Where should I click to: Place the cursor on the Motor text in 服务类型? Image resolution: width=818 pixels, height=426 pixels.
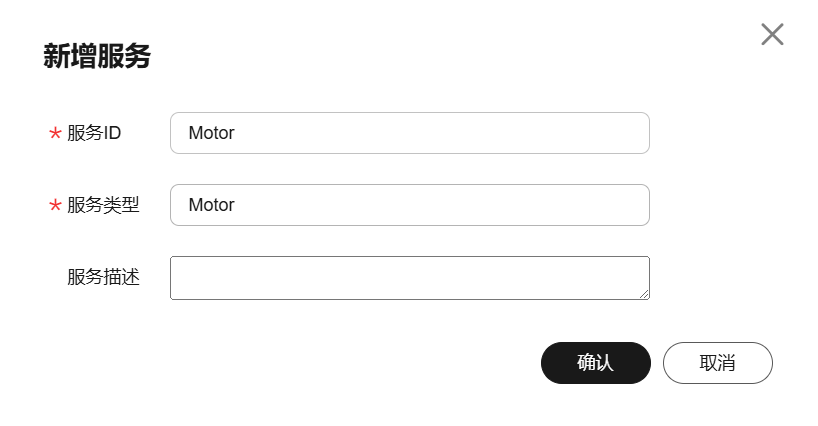click(211, 205)
